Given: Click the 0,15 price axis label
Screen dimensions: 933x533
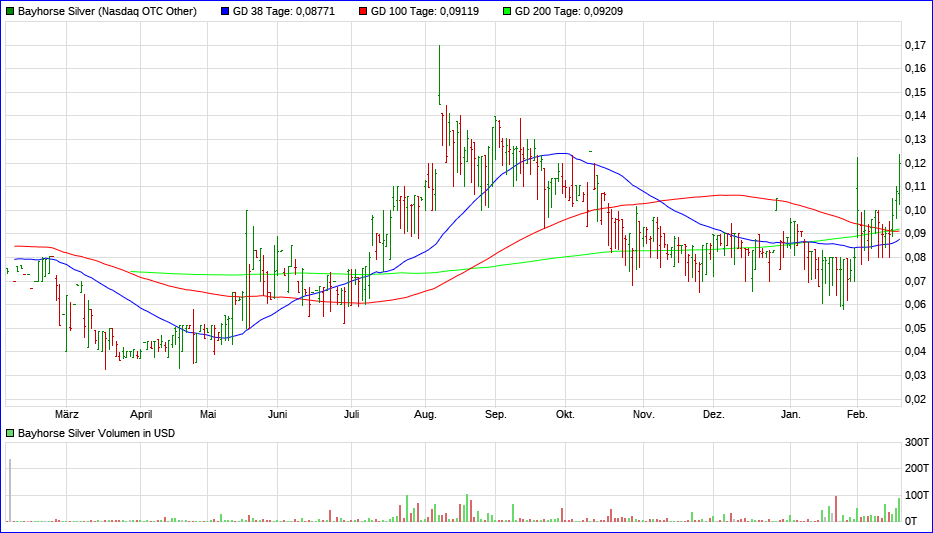Looking at the screenshot, I should pos(915,92).
